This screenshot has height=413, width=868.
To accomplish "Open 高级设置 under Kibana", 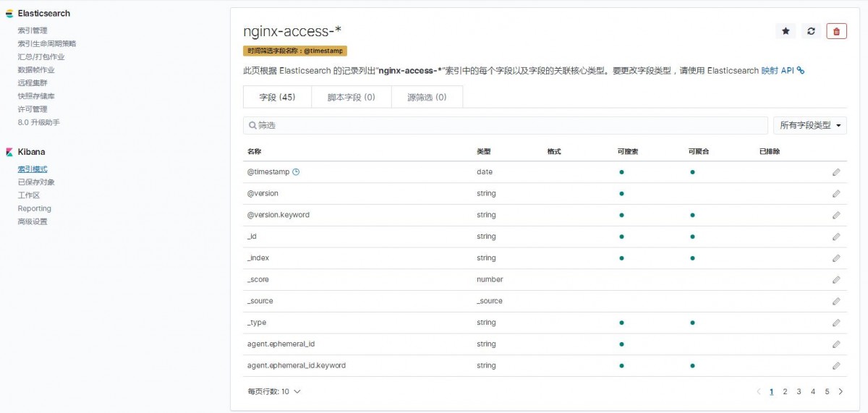I will pyautogui.click(x=33, y=221).
